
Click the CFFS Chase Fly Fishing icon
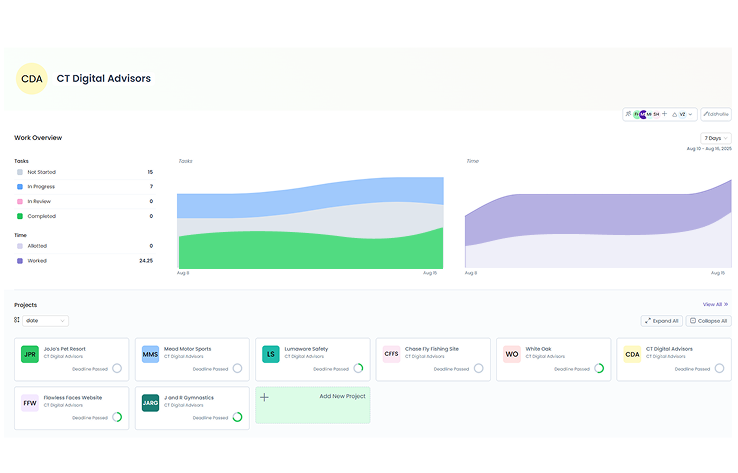click(x=391, y=354)
